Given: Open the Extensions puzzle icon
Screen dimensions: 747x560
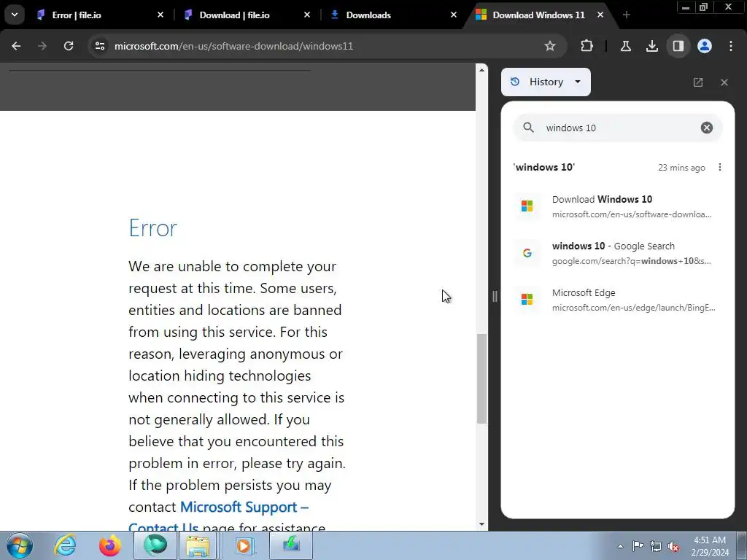Looking at the screenshot, I should (587, 46).
